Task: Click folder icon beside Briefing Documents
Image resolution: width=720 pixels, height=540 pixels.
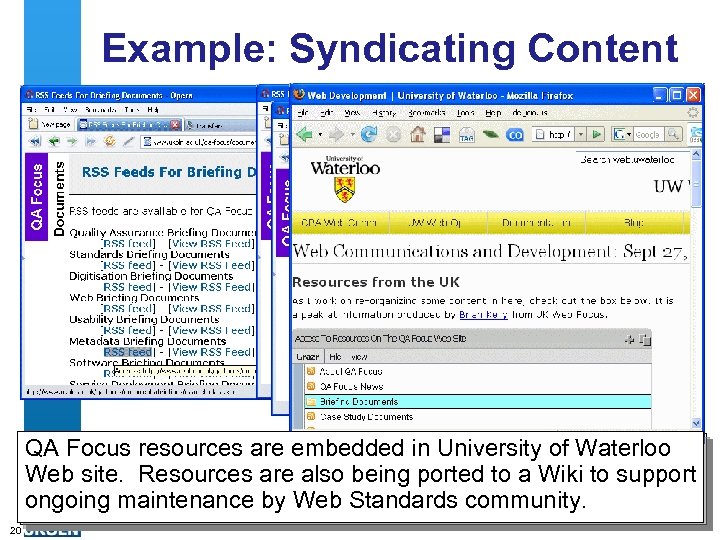Action: (x=311, y=402)
